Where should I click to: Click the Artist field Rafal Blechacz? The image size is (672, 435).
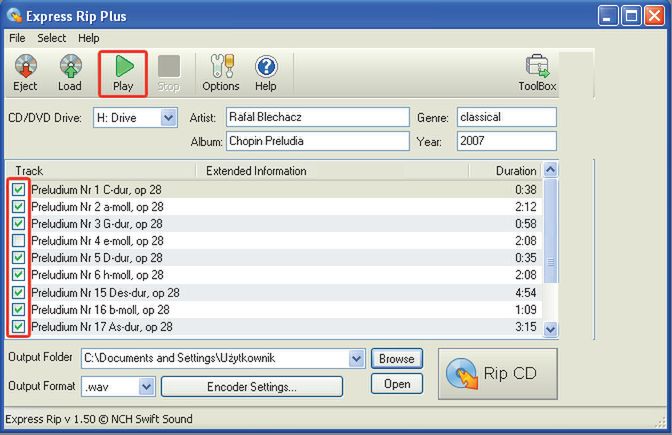(318, 117)
